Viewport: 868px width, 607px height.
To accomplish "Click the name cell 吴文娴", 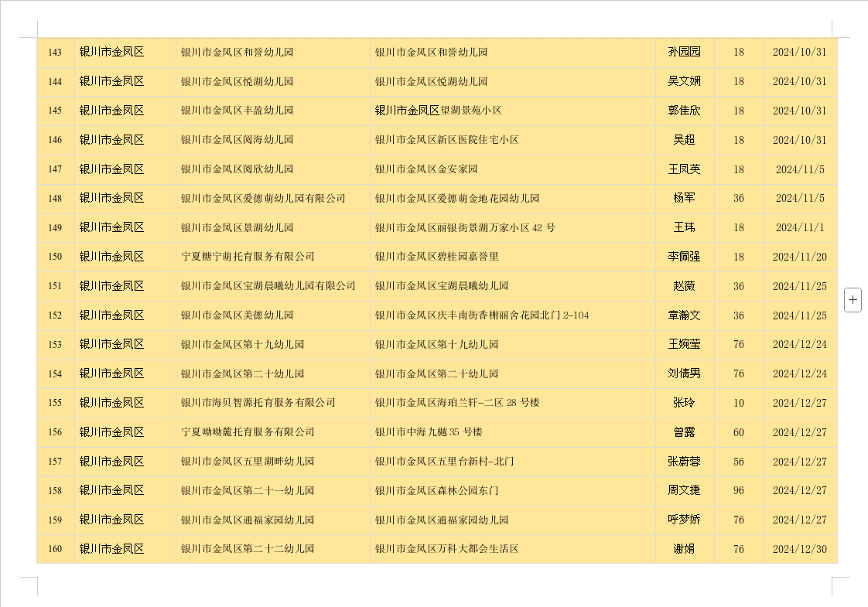I will pyautogui.click(x=684, y=81).
